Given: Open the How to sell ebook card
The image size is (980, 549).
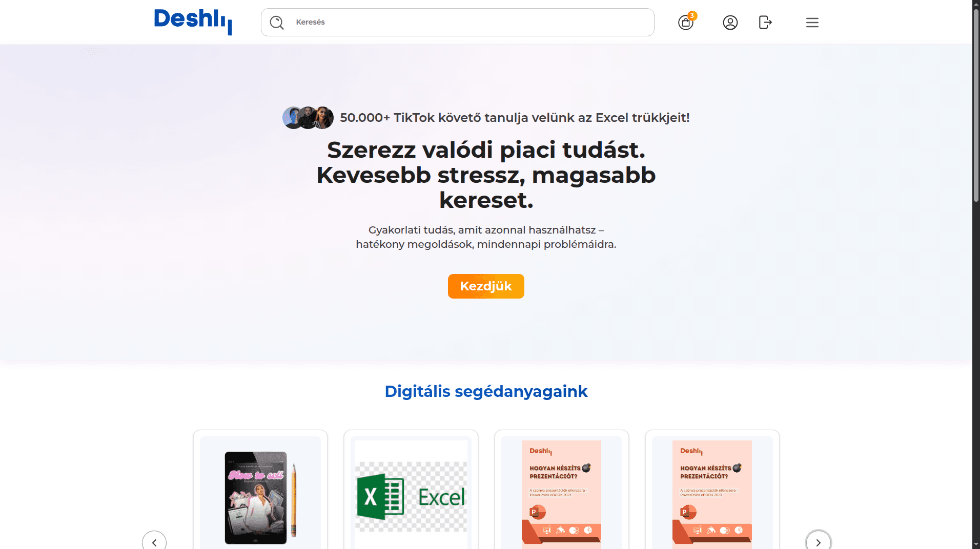Looking at the screenshot, I should pos(260,492).
